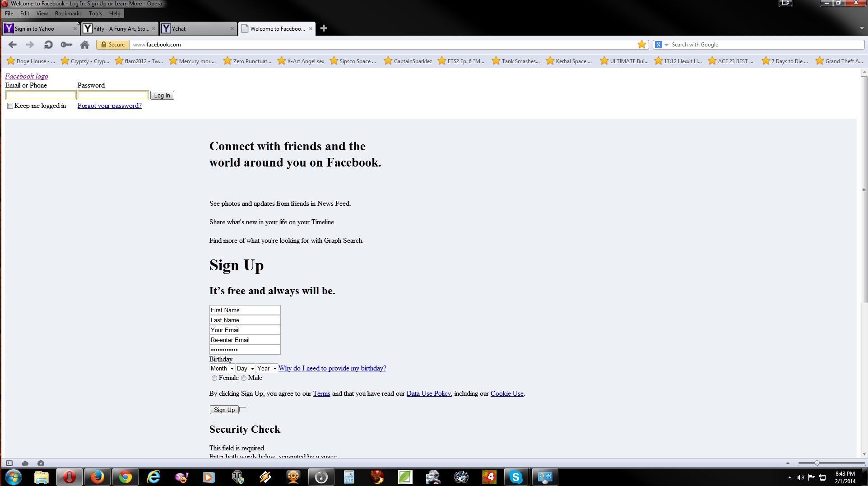This screenshot has width=868, height=486.
Task: Open the Edit menu
Action: [x=25, y=14]
